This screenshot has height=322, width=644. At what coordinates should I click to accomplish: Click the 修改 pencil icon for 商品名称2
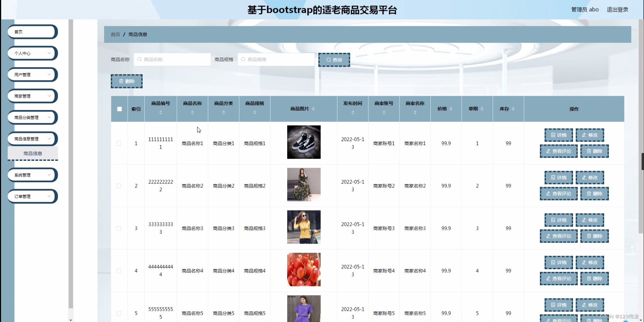tap(584, 177)
